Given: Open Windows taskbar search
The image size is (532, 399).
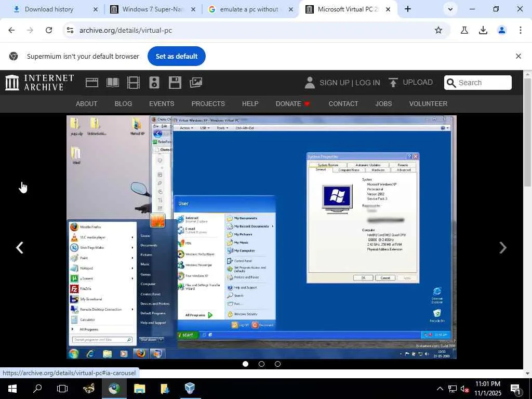Looking at the screenshot, I should (x=37, y=388).
